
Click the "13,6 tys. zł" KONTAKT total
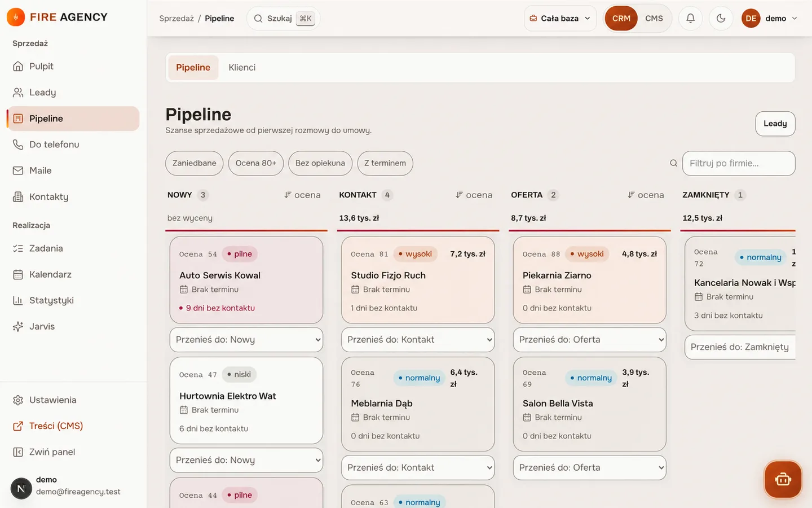(x=359, y=218)
